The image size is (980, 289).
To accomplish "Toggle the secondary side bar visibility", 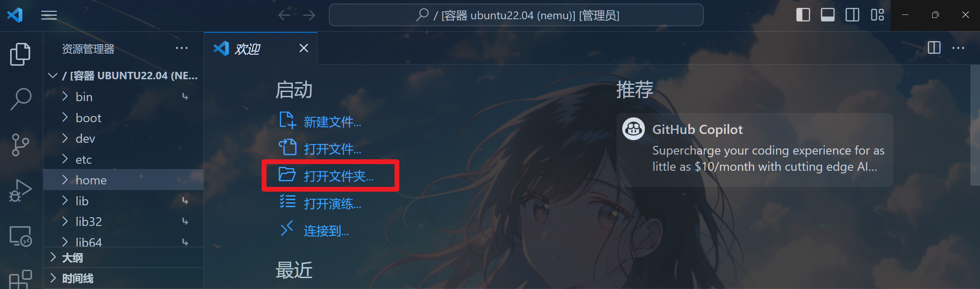I will coord(852,15).
